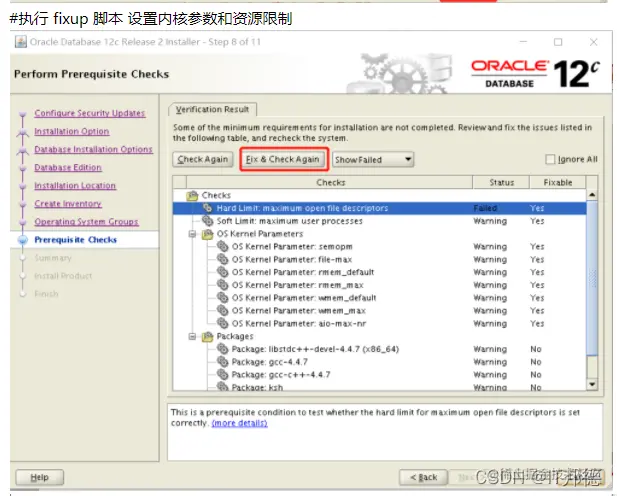This screenshot has width=617, height=496.
Task: Click the No fixable value of gcc-4.4.7 row
Action: [536, 362]
